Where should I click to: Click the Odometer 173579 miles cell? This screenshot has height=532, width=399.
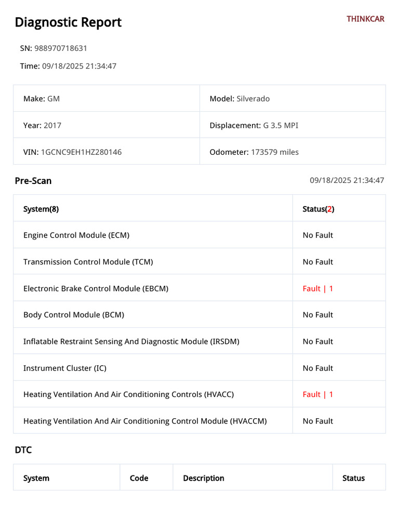click(293, 152)
